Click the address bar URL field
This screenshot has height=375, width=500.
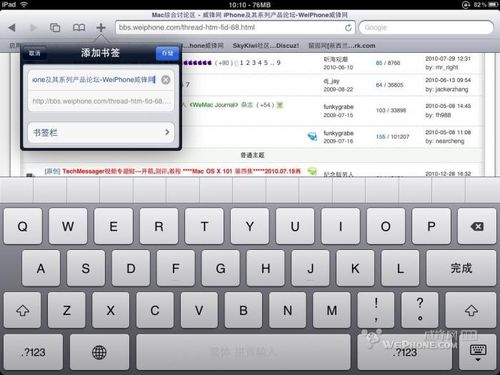pyautogui.click(x=235, y=27)
